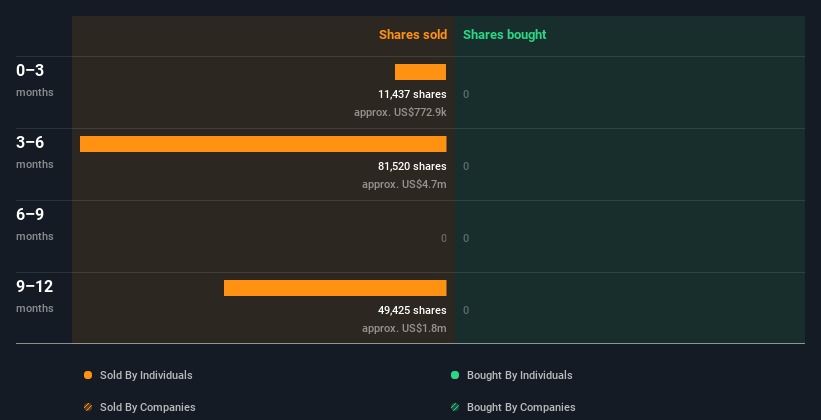Click the approx. US$4.7m amount text

pos(404,184)
